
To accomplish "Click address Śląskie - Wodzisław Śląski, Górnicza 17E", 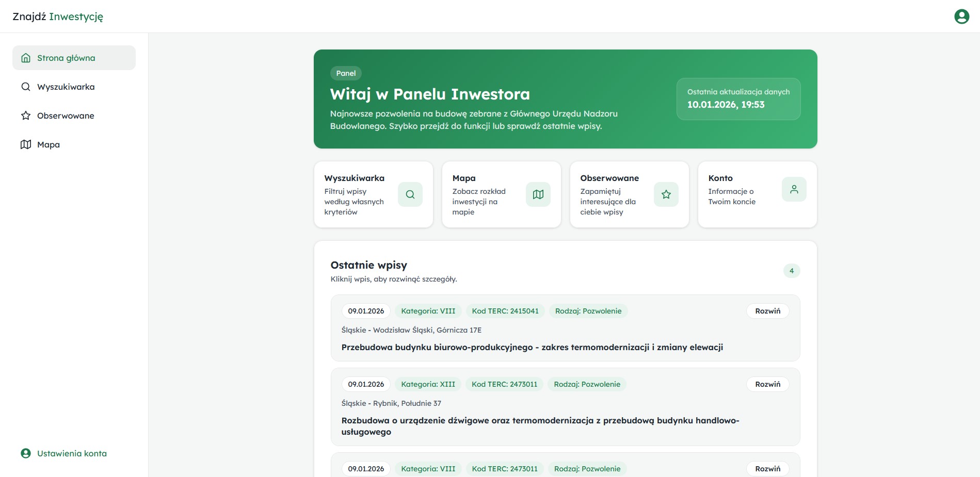I will [x=411, y=330].
